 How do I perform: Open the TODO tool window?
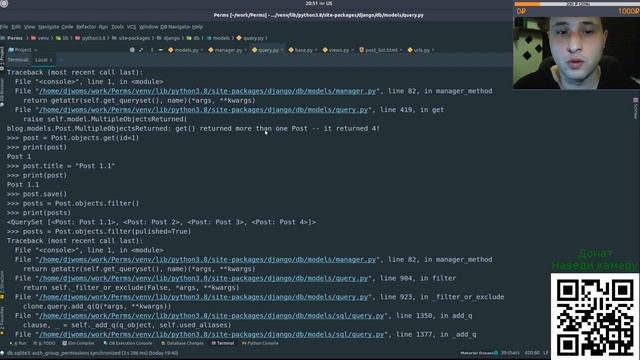click(x=44, y=343)
